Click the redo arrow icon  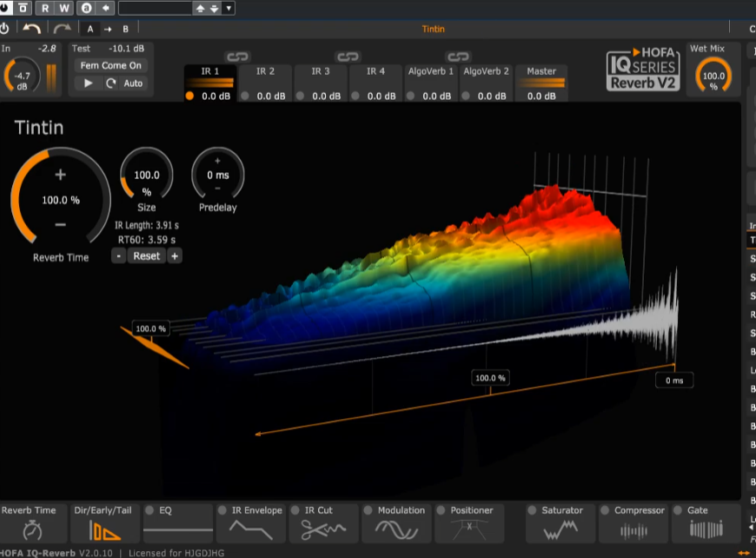click(63, 29)
